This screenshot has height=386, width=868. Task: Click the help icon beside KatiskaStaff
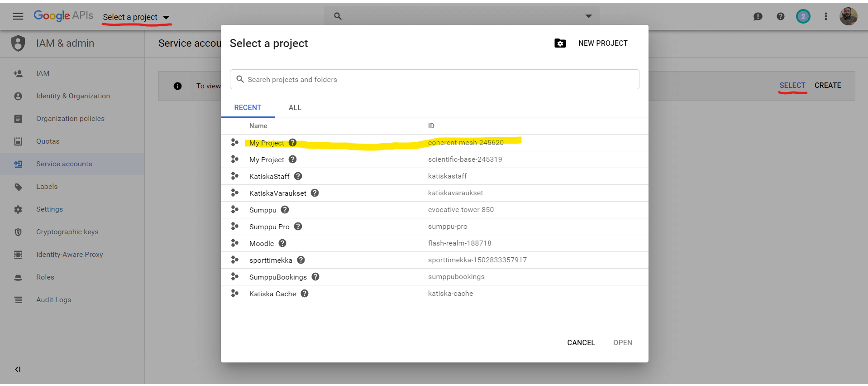298,176
